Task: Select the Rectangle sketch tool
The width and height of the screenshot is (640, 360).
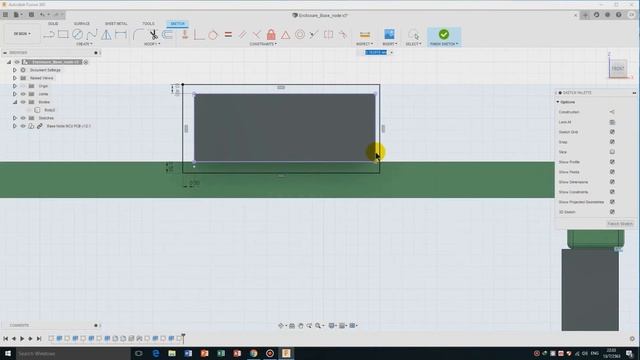Action: click(63, 35)
